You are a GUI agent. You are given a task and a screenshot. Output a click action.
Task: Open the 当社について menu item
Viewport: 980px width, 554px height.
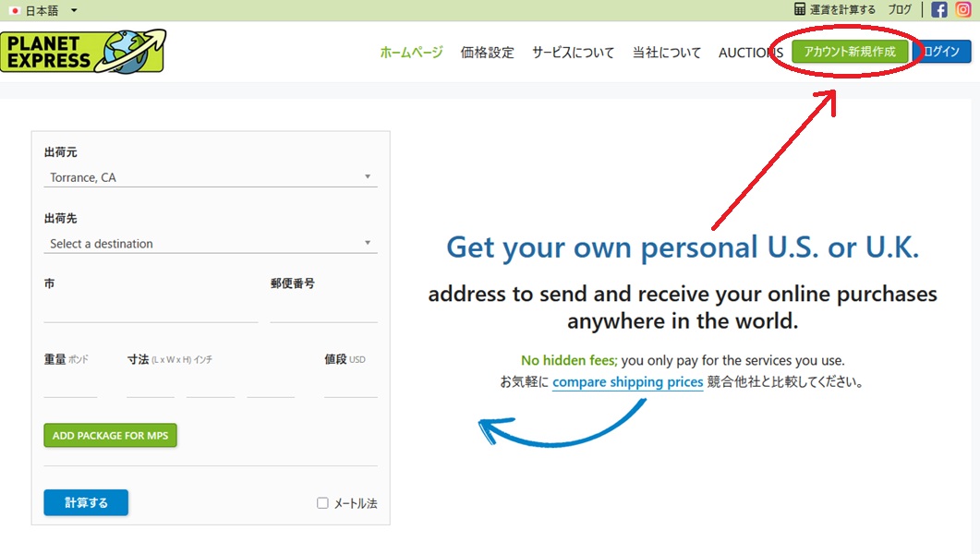click(x=666, y=53)
